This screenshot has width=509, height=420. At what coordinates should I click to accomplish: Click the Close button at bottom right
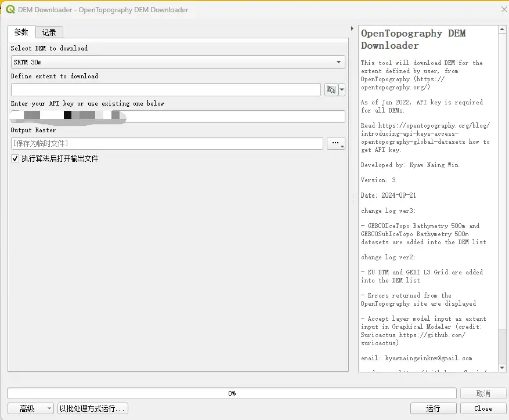(x=483, y=408)
